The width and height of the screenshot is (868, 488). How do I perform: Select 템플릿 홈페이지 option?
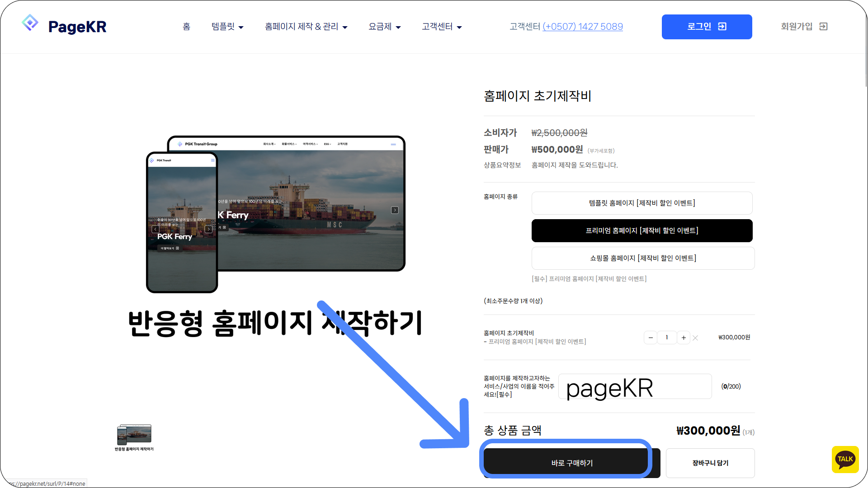point(642,203)
